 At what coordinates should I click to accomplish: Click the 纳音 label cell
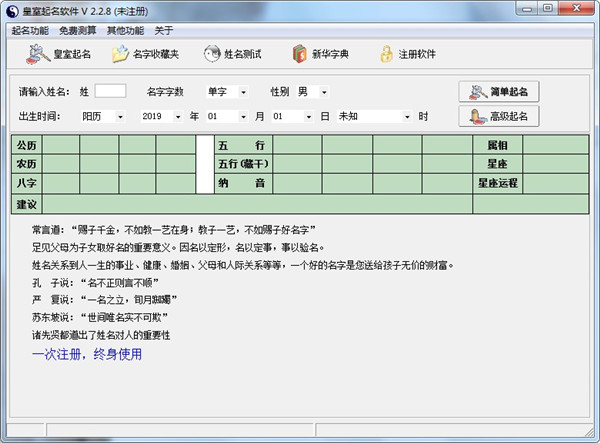click(x=243, y=183)
